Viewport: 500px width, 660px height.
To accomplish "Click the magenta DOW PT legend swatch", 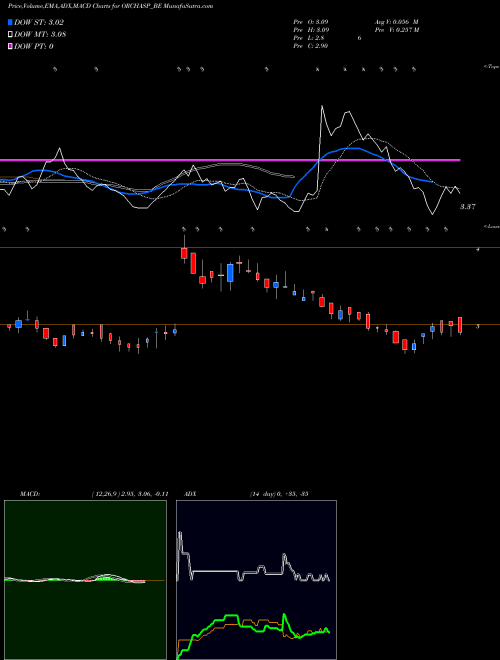I will click(x=10, y=46).
